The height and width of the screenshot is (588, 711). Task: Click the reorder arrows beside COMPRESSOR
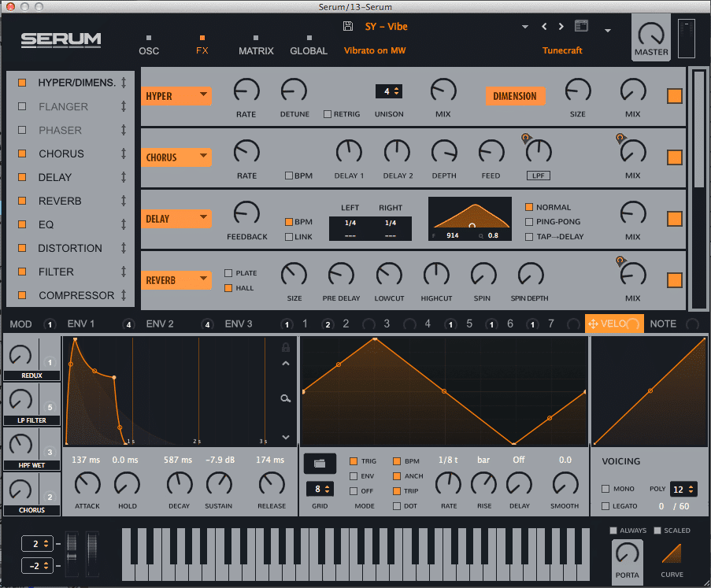tap(124, 295)
